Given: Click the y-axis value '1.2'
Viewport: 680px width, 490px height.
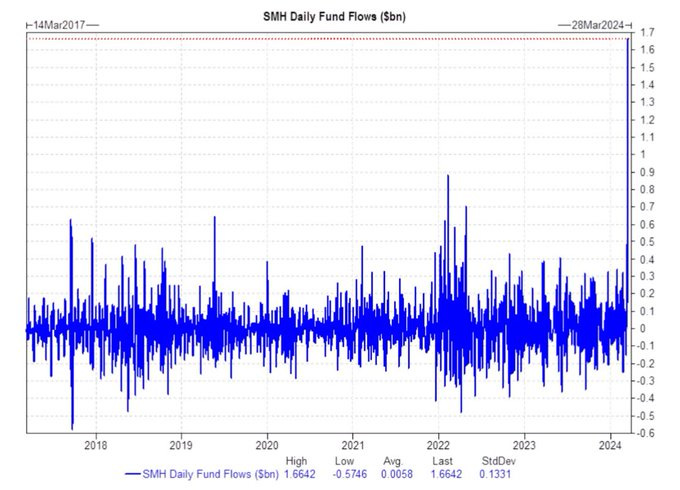Looking at the screenshot, I should click(647, 120).
